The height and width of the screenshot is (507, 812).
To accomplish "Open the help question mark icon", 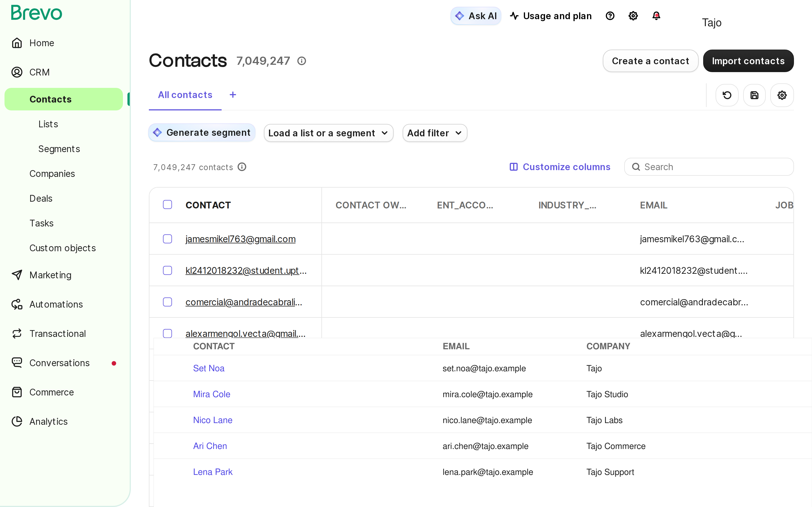I will click(610, 16).
